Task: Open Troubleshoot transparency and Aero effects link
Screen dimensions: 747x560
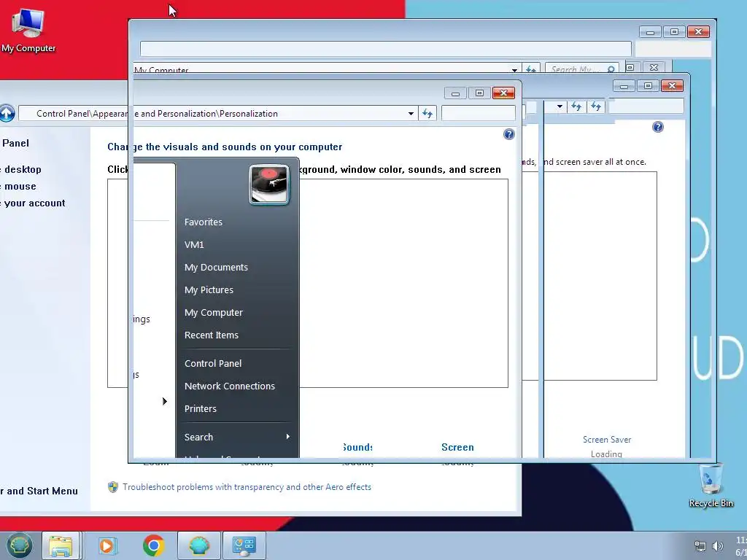Action: click(x=247, y=486)
